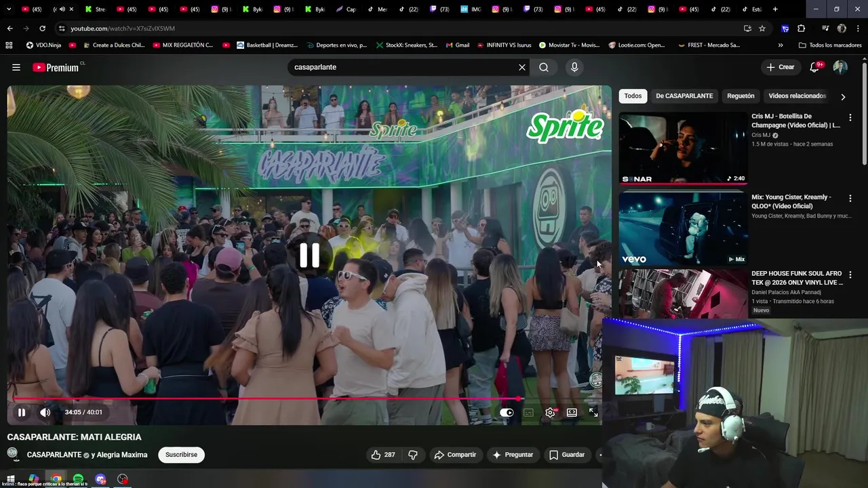Open options for the Cris MJ video

point(850,117)
